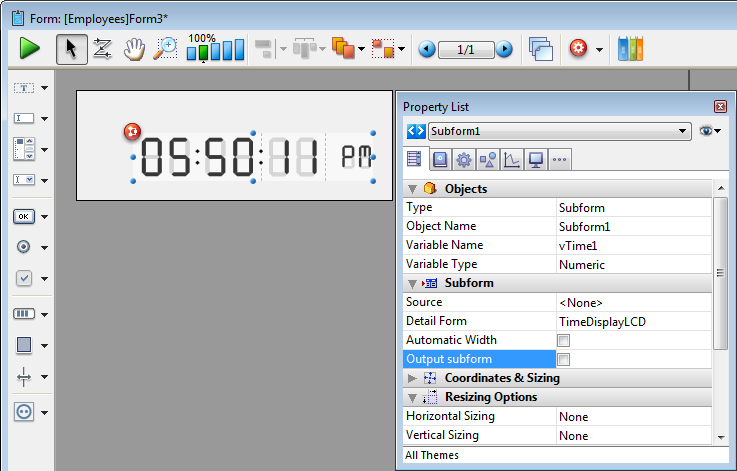Open the eye display options dropdown
This screenshot has width=737, height=471.
[711, 131]
